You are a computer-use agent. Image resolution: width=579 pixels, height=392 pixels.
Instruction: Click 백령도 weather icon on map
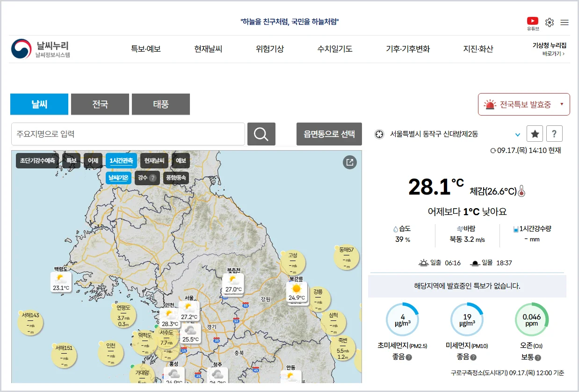(x=61, y=282)
